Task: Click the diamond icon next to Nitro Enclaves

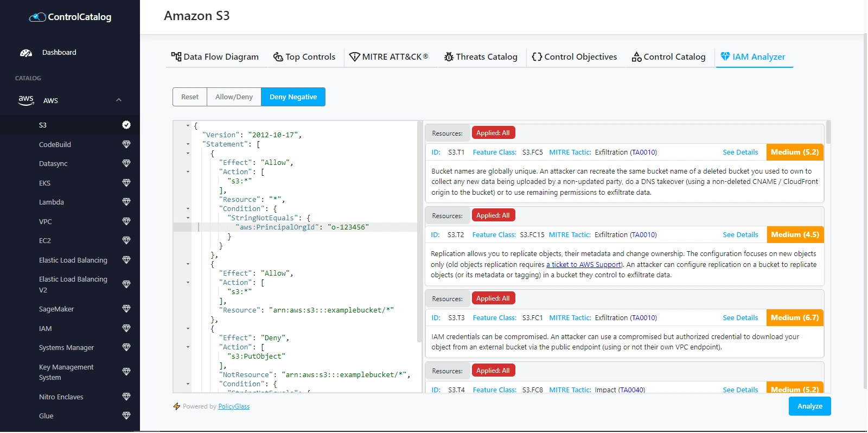Action: pyautogui.click(x=126, y=397)
